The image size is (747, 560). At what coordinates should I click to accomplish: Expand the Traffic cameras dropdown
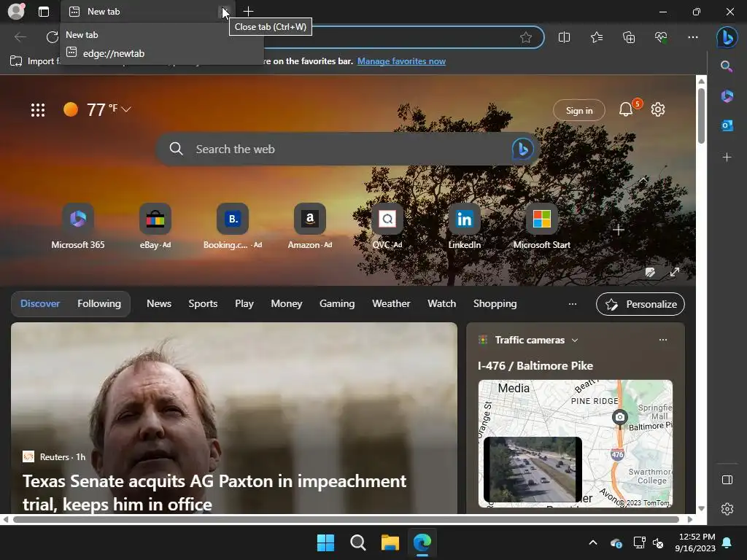coord(575,341)
